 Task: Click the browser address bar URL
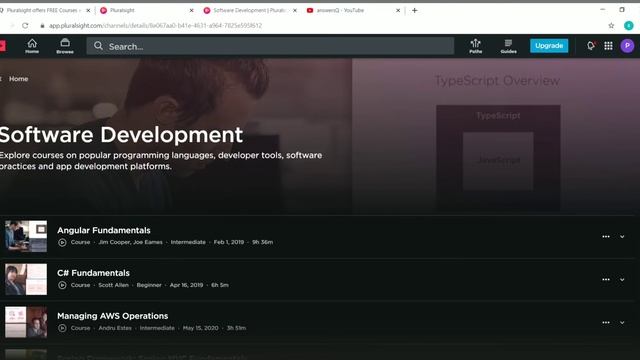click(x=156, y=25)
